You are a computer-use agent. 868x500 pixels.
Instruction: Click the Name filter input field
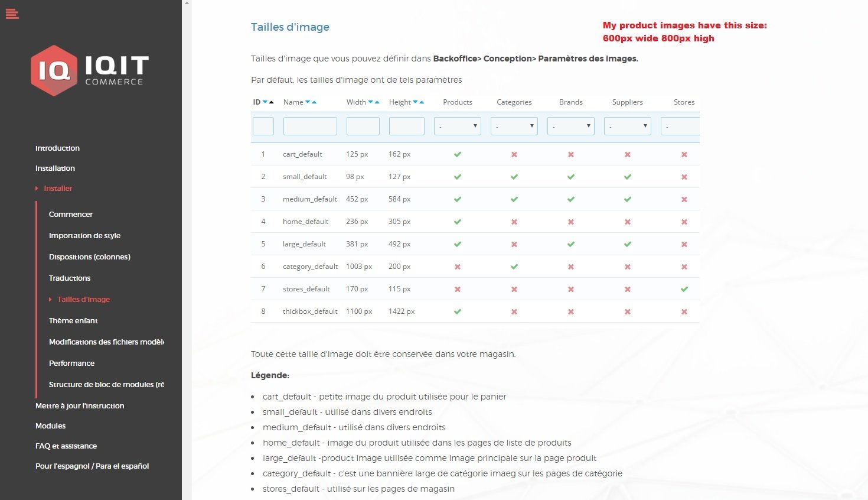(310, 126)
